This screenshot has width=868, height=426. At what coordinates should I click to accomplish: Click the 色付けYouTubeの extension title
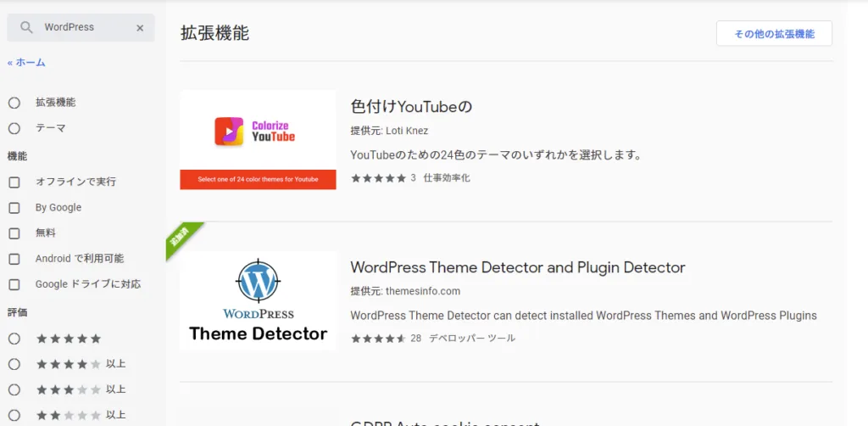point(410,107)
